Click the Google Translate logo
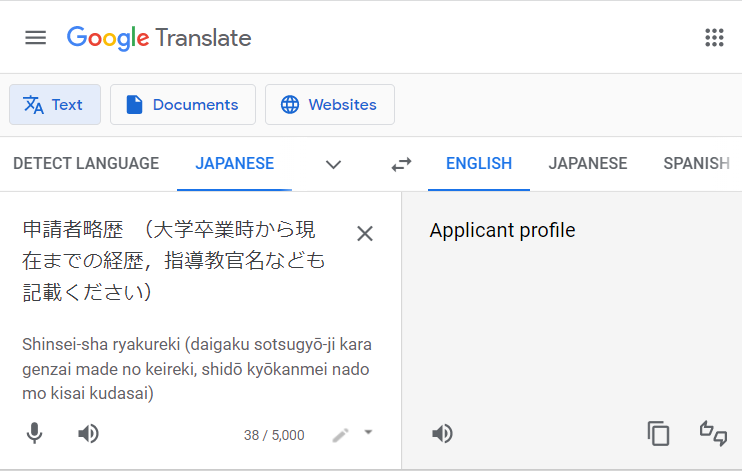 point(159,38)
